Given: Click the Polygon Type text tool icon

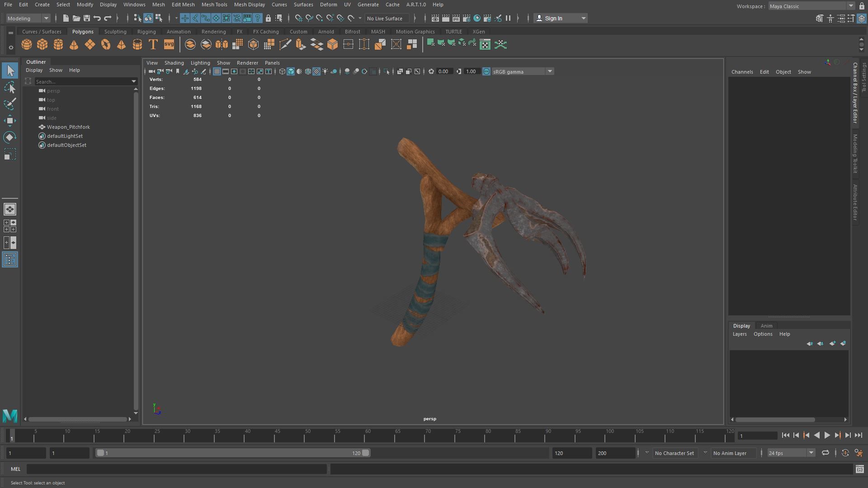Looking at the screenshot, I should 153,44.
